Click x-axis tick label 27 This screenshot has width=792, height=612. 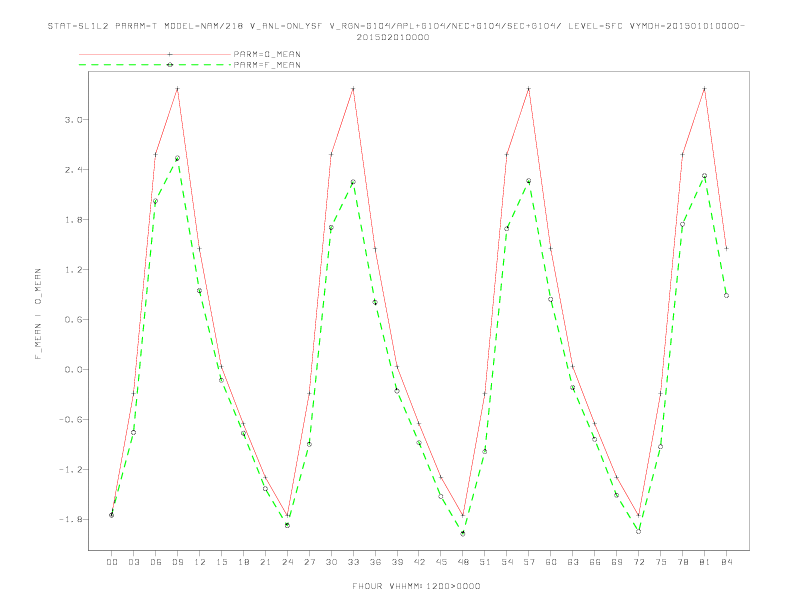[309, 562]
